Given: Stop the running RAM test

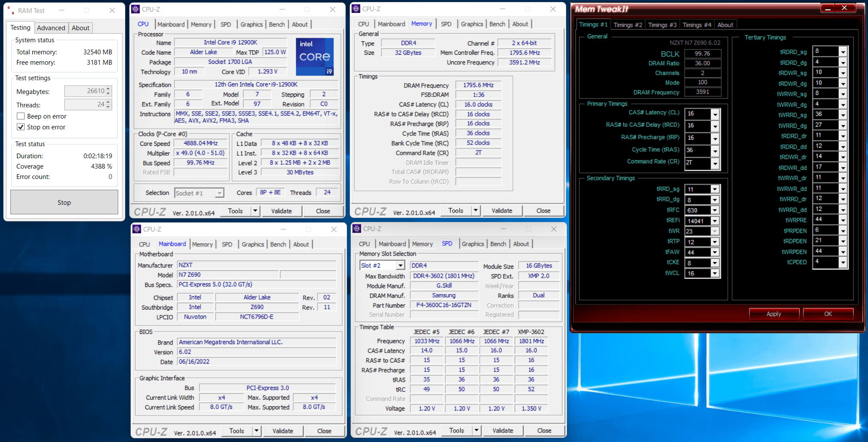Looking at the screenshot, I should coord(64,202).
